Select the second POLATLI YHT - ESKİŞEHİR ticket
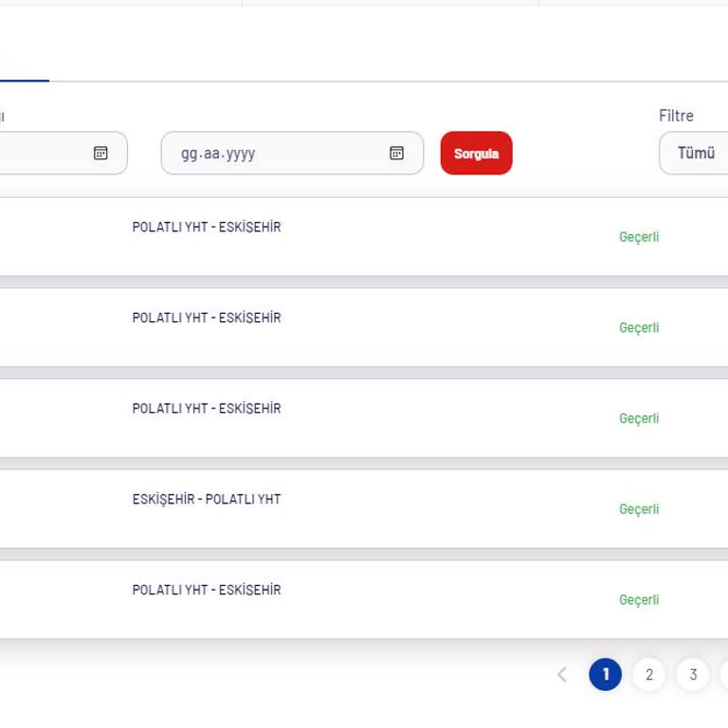The image size is (728, 728). tap(207, 318)
